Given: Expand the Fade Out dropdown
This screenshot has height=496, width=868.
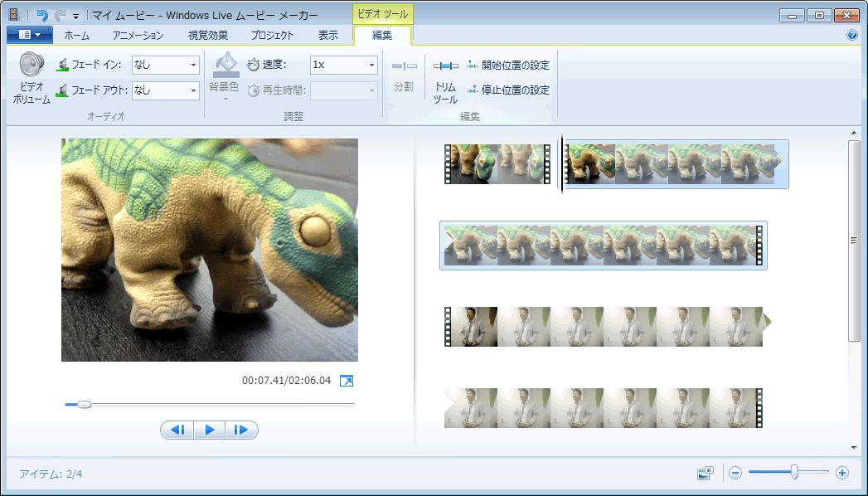Looking at the screenshot, I should pos(194,90).
